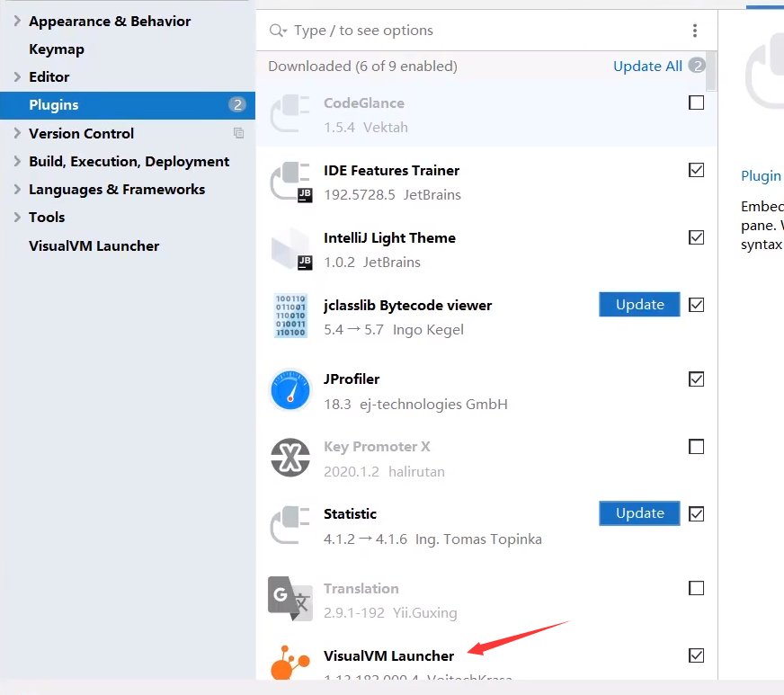Click the plugin list scrollbar thumb
The height and width of the screenshot is (695, 784).
pyautogui.click(x=710, y=71)
